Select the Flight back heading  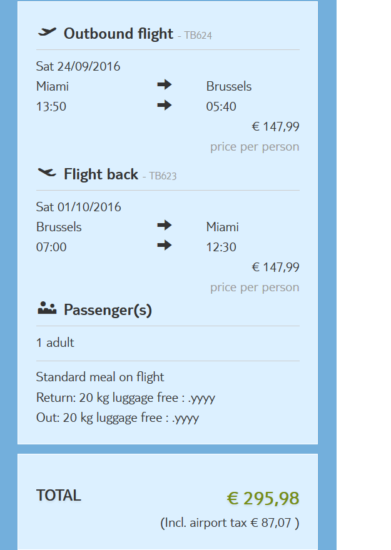click(x=101, y=174)
